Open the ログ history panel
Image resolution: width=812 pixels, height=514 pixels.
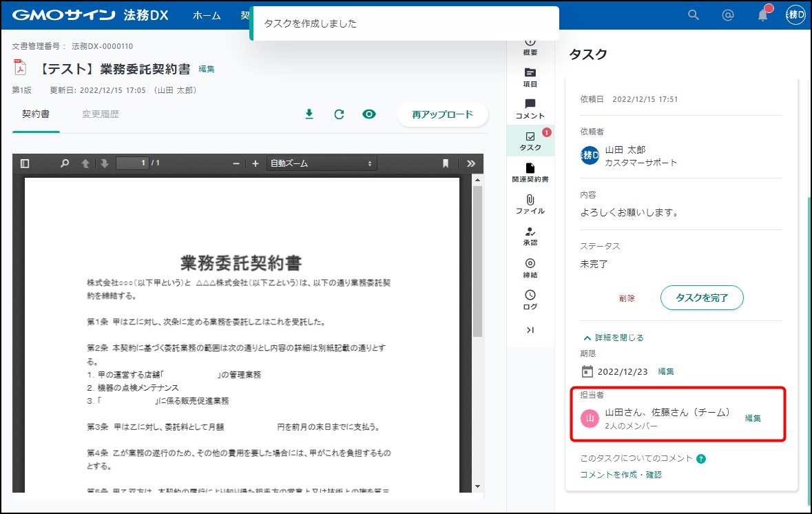coord(530,300)
